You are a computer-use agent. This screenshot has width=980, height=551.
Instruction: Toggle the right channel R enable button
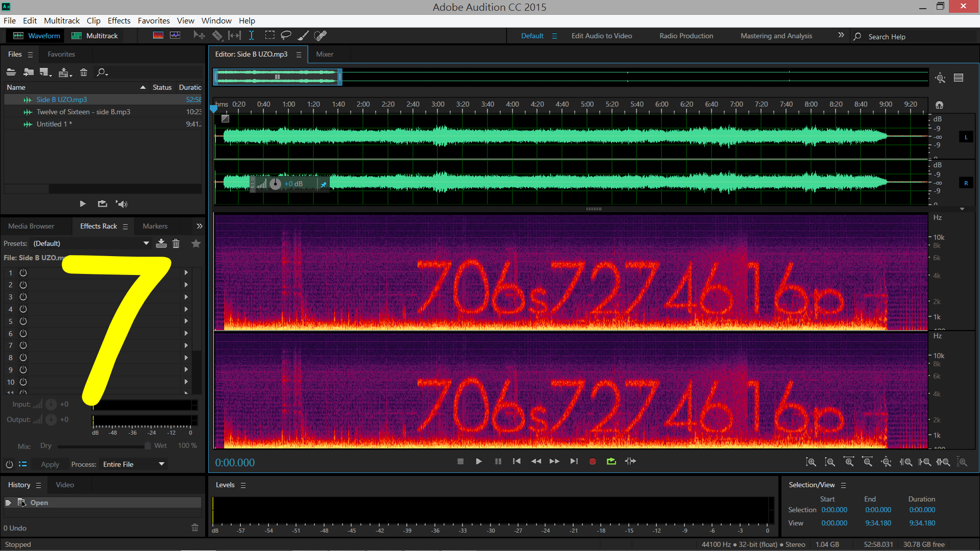point(966,183)
